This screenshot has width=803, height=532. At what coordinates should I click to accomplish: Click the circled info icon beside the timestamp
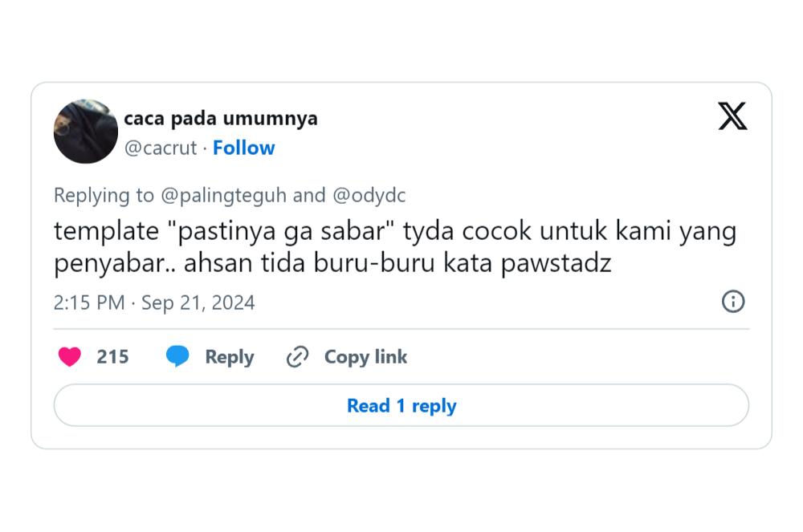click(733, 301)
